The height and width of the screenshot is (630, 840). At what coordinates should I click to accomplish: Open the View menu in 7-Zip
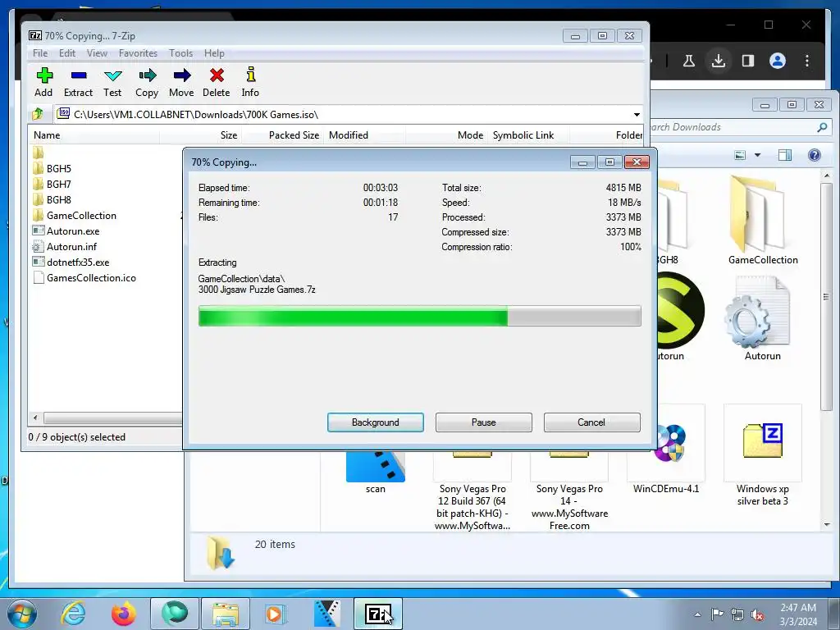97,53
